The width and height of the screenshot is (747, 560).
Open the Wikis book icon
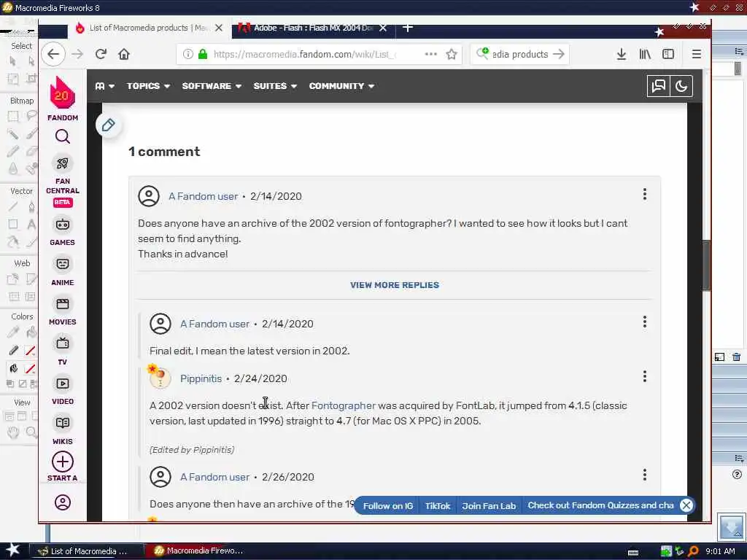[x=63, y=423]
